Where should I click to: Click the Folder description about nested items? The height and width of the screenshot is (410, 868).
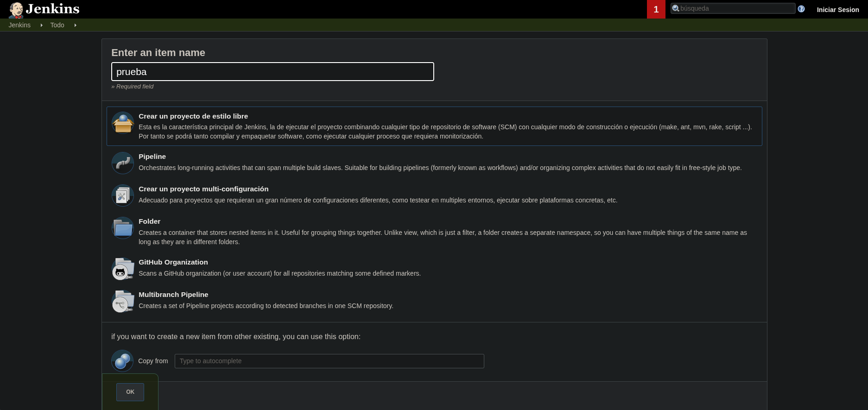(x=443, y=237)
